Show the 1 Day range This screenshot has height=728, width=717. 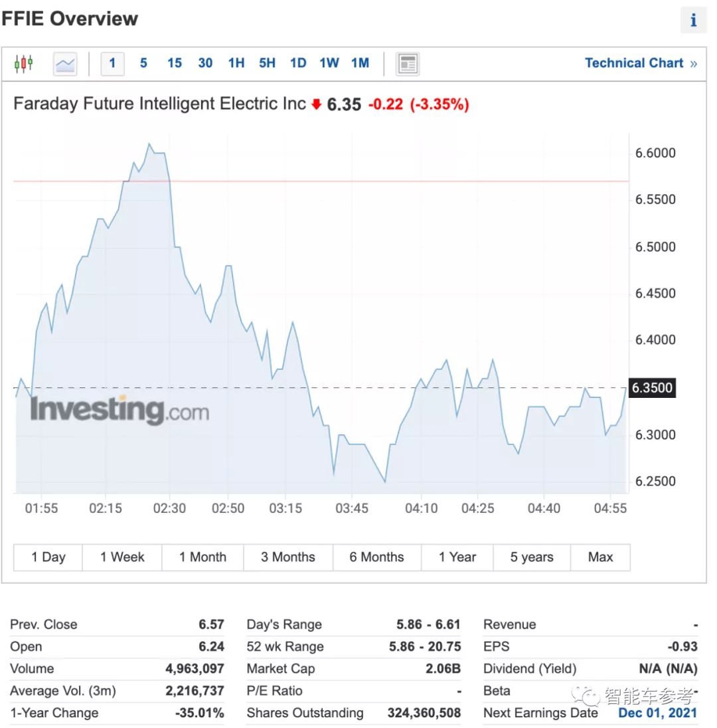pyautogui.click(x=48, y=557)
